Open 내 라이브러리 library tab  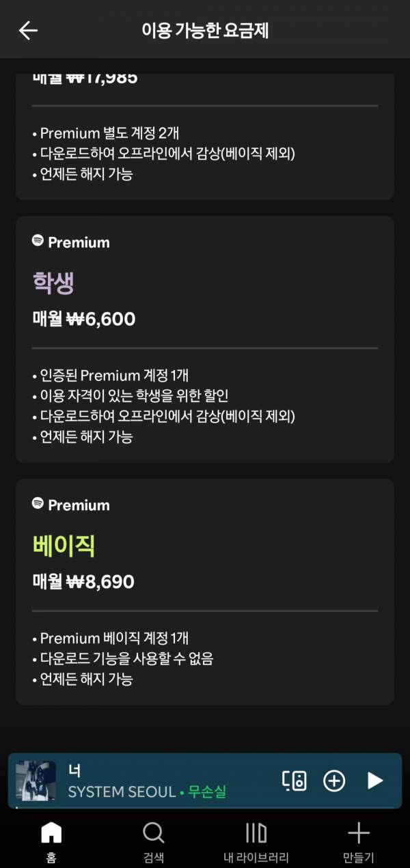(x=256, y=842)
